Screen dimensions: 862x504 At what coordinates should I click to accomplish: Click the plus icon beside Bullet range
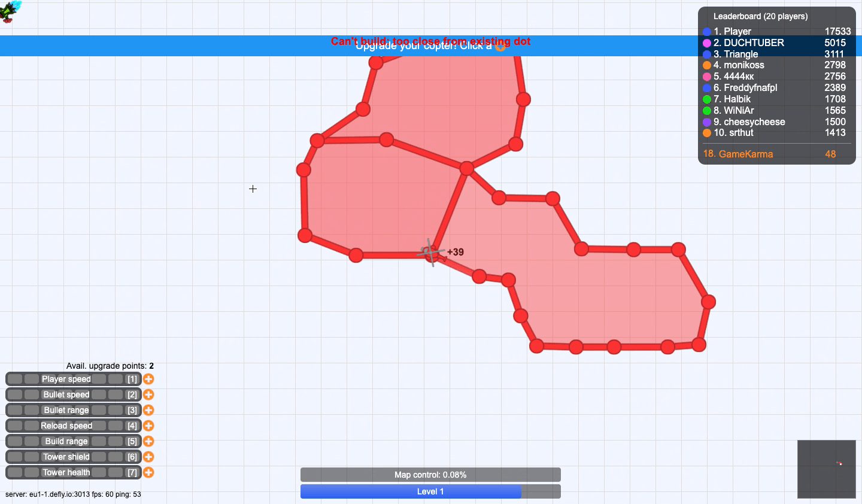pyautogui.click(x=148, y=410)
